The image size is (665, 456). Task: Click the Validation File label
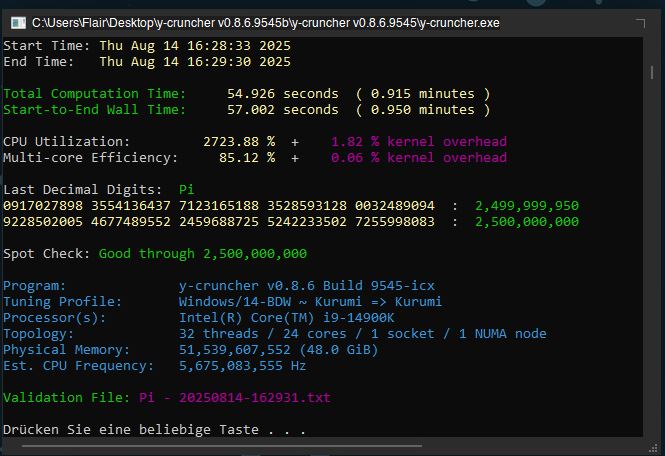[67, 398]
